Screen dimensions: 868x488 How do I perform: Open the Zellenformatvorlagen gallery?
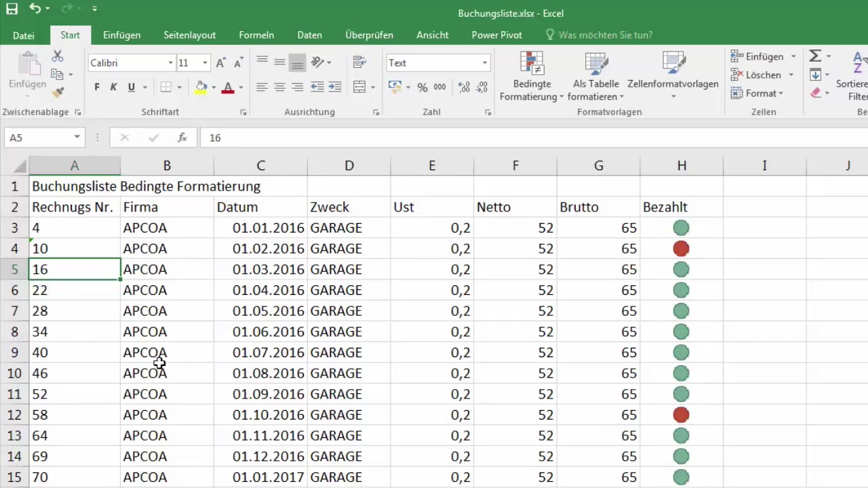click(673, 76)
